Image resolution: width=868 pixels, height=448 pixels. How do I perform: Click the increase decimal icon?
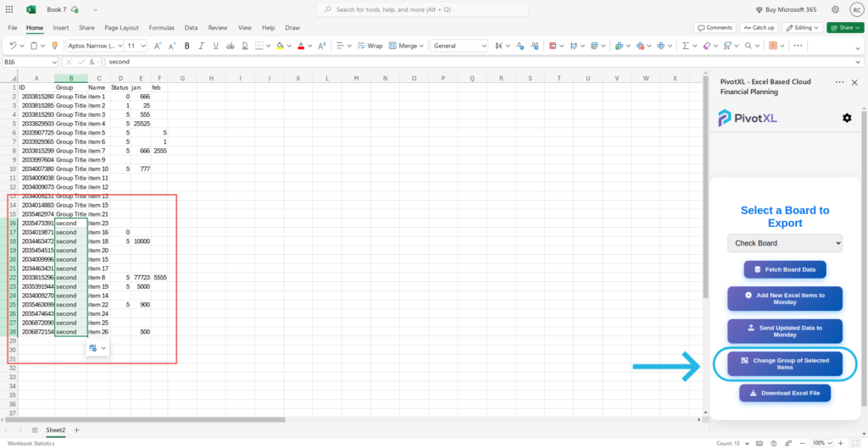click(520, 46)
